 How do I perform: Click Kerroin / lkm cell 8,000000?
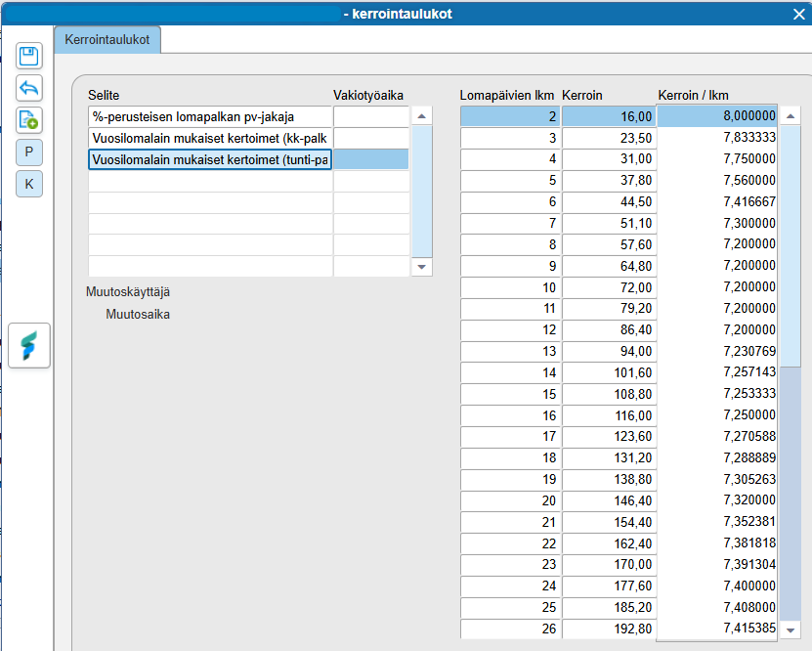pos(716,115)
